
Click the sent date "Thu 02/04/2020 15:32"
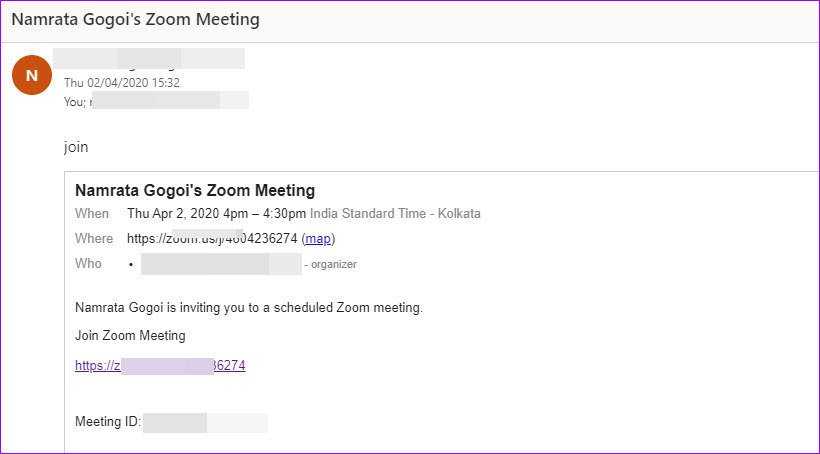[122, 83]
